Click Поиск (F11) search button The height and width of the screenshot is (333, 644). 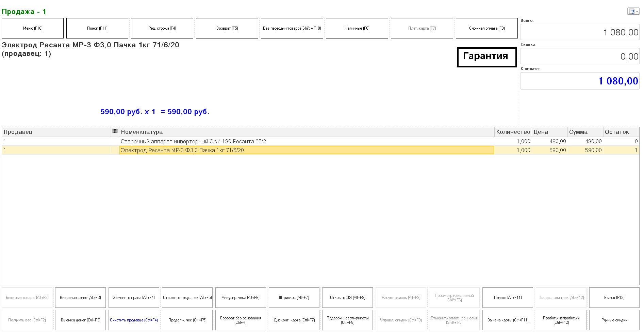(x=97, y=28)
